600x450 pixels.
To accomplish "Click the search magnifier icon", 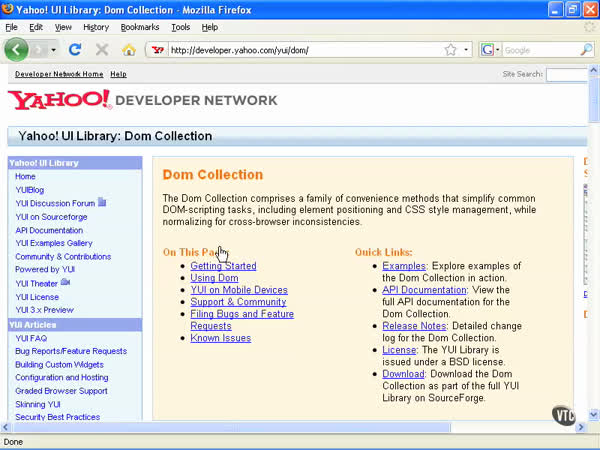I will [x=587, y=49].
